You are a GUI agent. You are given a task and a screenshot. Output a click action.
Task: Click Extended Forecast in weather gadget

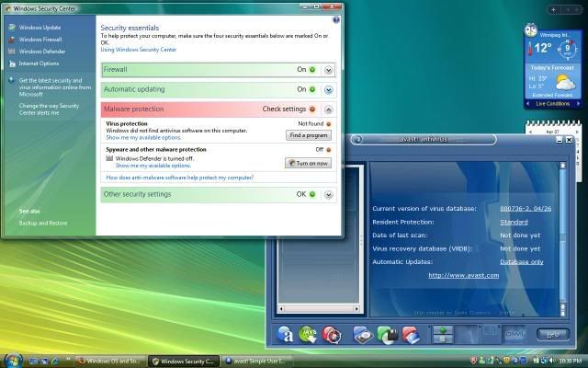pyautogui.click(x=552, y=95)
